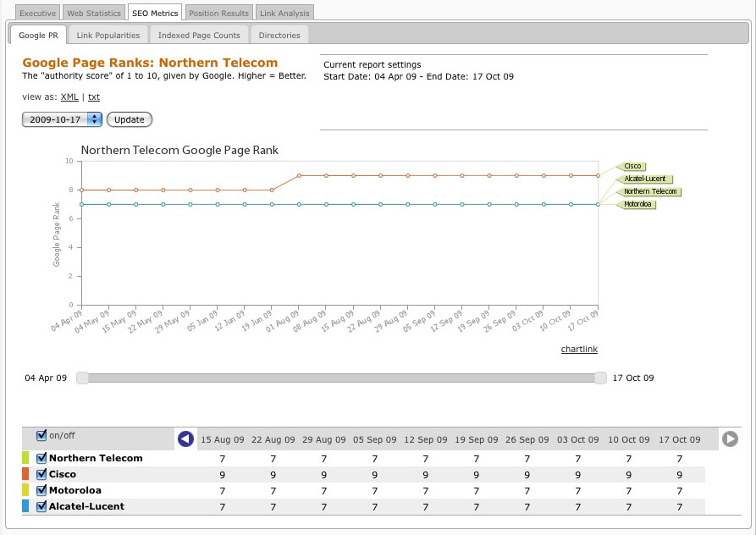Click the Update button

pyautogui.click(x=130, y=119)
